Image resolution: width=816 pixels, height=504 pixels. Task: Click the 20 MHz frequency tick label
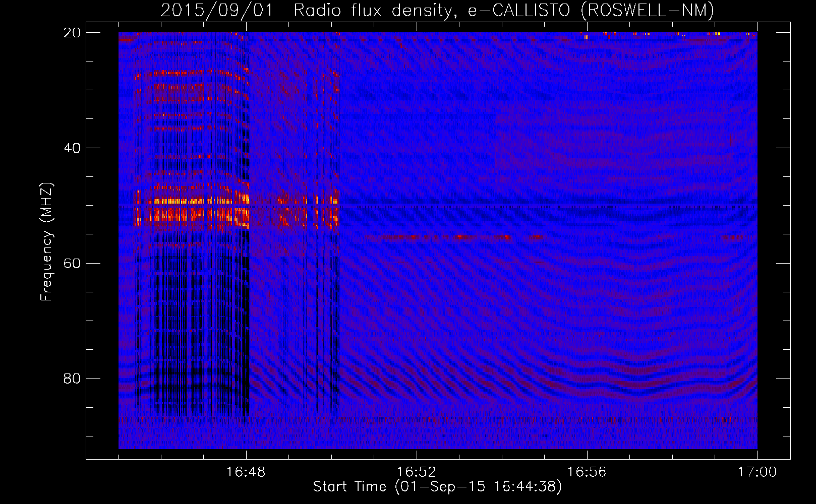click(x=72, y=33)
